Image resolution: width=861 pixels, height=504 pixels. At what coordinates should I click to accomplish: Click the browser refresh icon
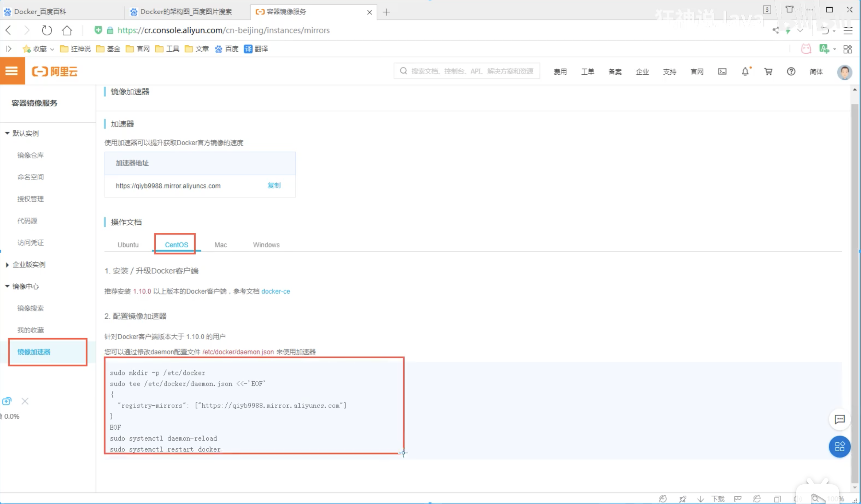coord(47,30)
